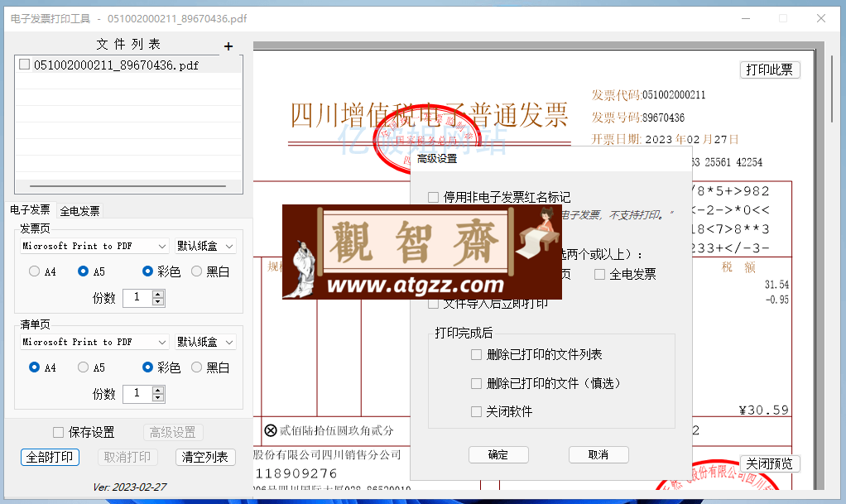Select A4 paper for 发票页
The height and width of the screenshot is (504, 846).
34,271
